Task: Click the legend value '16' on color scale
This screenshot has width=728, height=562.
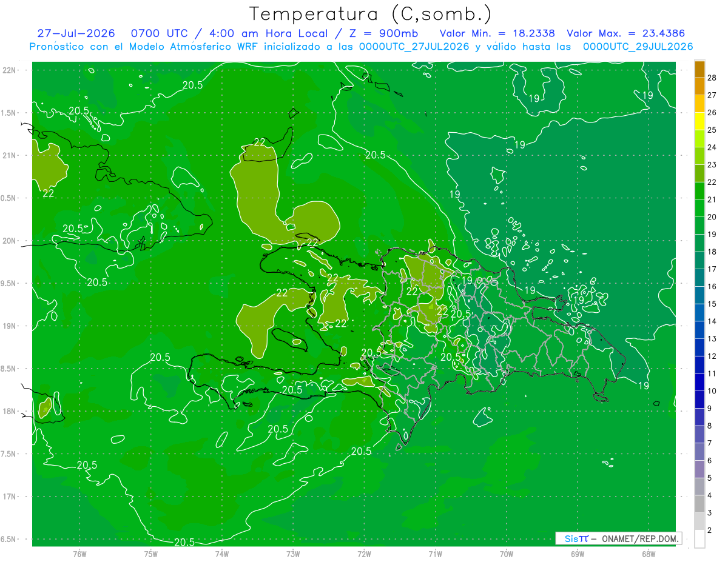Action: point(712,286)
